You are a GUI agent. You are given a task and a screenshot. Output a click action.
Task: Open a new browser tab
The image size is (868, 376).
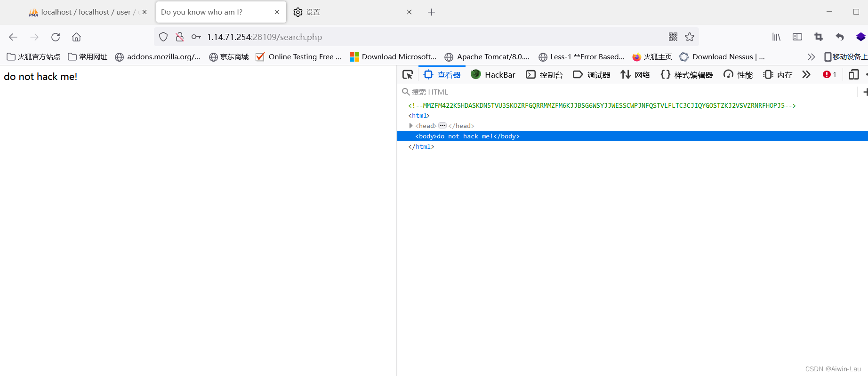coord(431,12)
